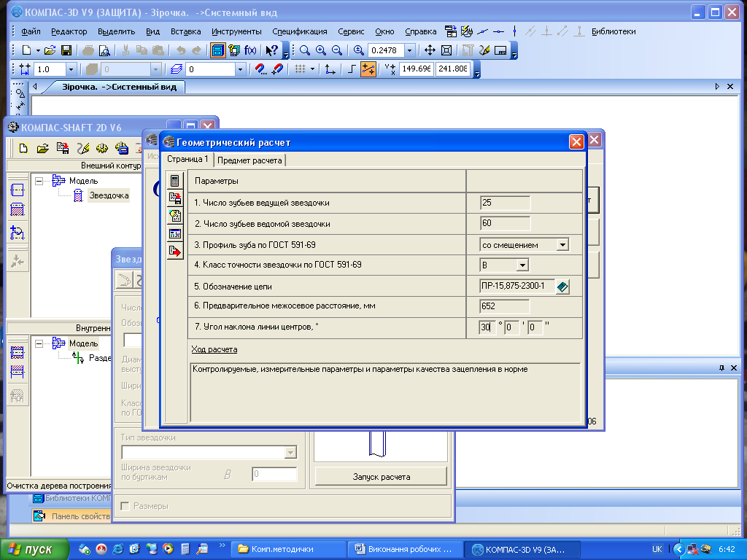Switch to Виконання робочих taskbar window

pos(405,550)
